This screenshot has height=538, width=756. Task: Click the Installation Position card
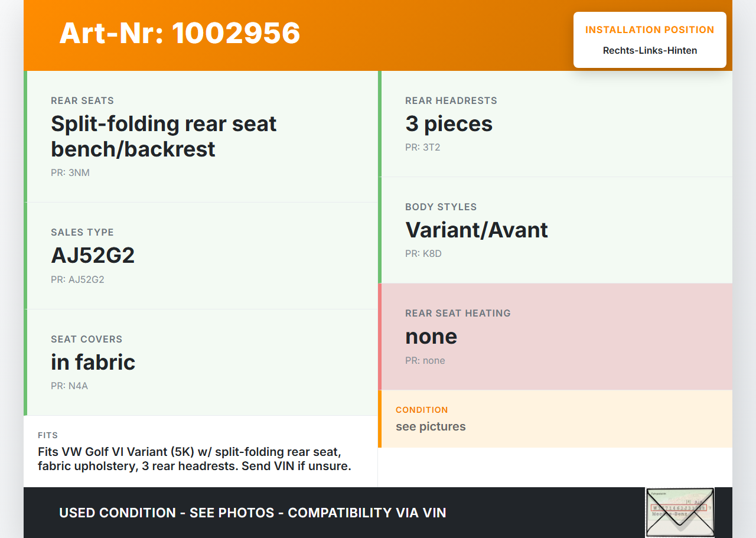(x=650, y=40)
